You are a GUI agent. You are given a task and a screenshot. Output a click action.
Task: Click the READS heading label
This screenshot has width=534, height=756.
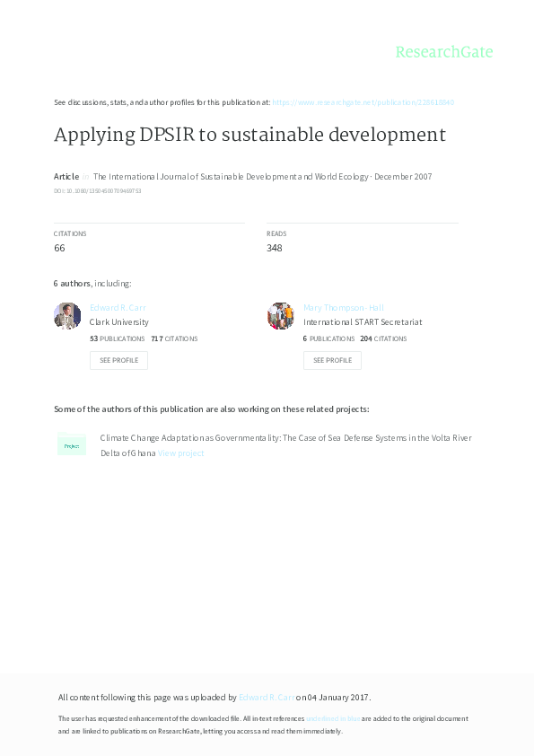coord(276,233)
